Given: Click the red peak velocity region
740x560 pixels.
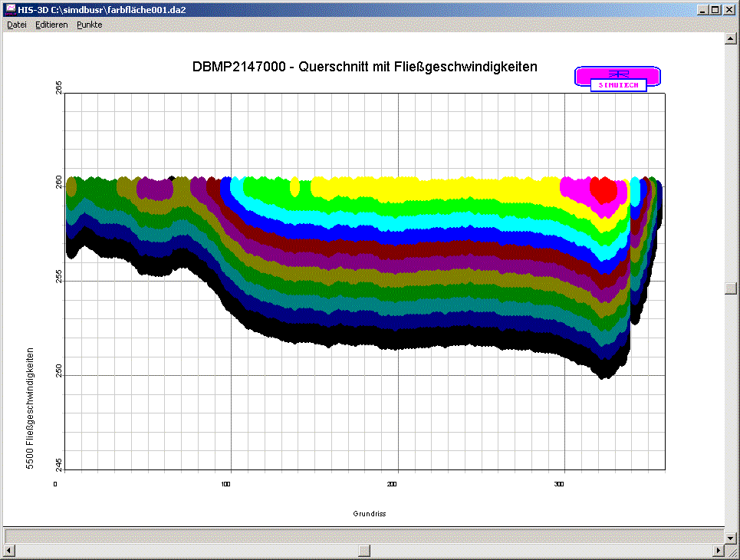Looking at the screenshot, I should click(604, 189).
